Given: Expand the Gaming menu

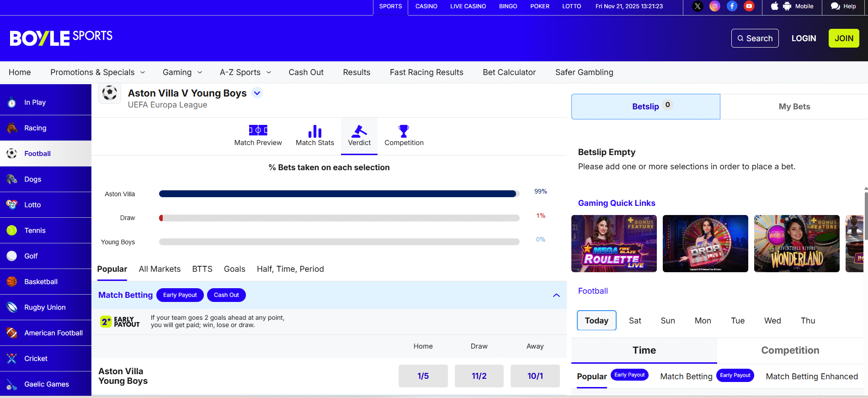Looking at the screenshot, I should [x=200, y=72].
